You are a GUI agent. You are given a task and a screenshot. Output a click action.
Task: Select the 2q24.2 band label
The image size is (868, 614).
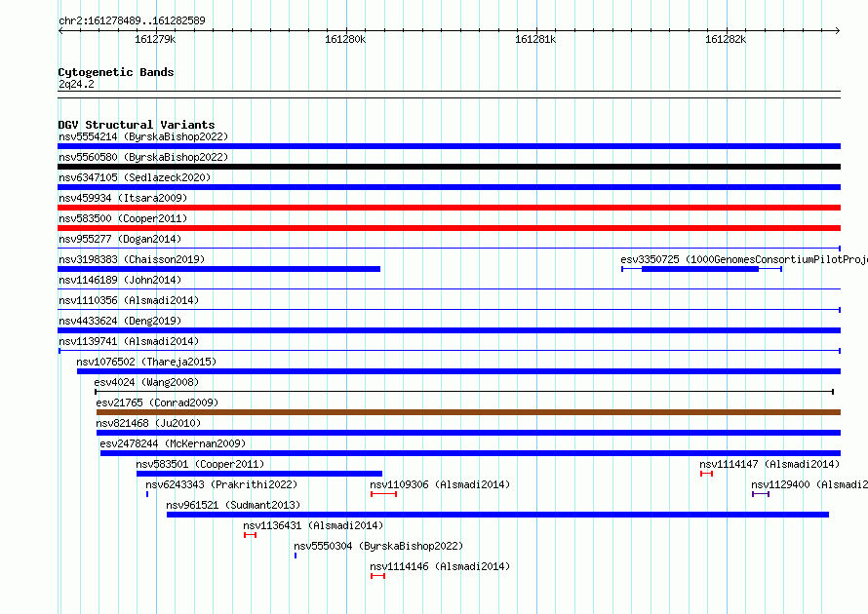[76, 84]
